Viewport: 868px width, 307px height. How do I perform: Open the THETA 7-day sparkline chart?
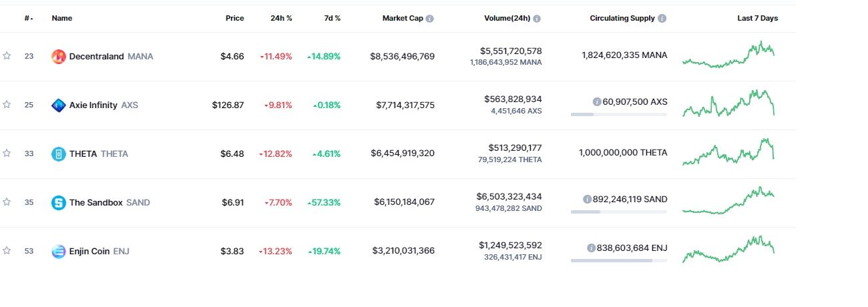pyautogui.click(x=728, y=151)
